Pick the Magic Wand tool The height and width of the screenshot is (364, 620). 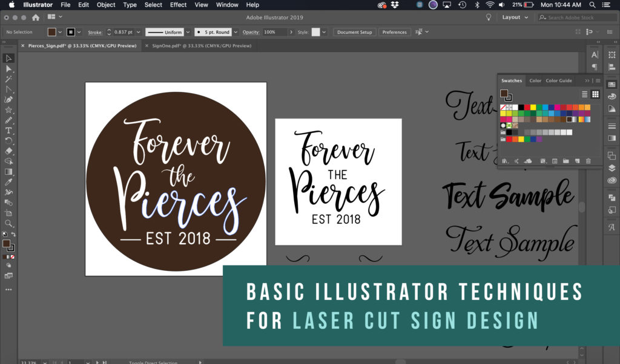pos(8,79)
